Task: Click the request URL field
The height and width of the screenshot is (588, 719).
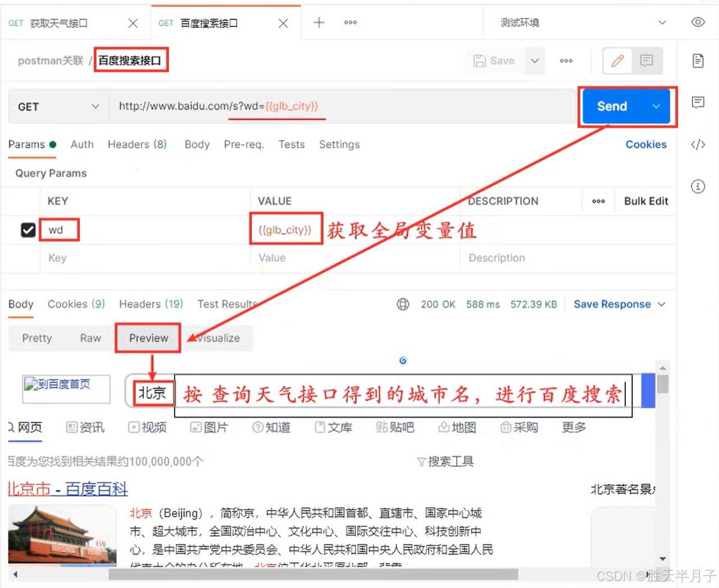Action: tap(343, 106)
